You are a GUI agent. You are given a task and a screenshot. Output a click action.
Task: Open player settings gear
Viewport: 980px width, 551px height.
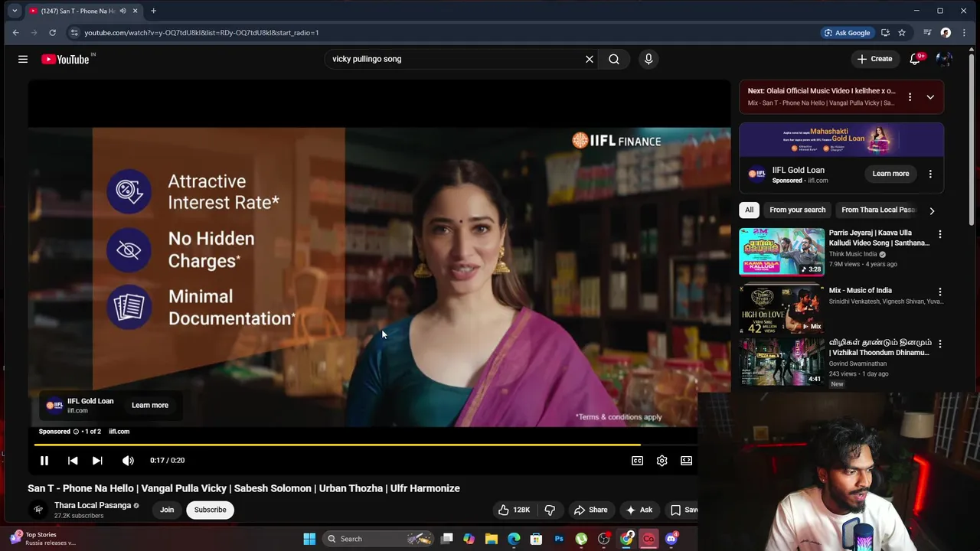[662, 461]
